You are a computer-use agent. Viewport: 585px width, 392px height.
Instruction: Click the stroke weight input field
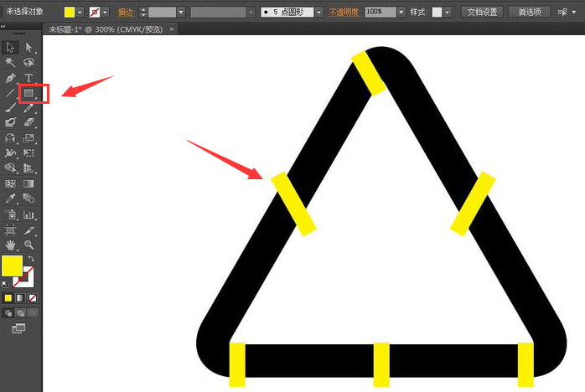click(162, 13)
